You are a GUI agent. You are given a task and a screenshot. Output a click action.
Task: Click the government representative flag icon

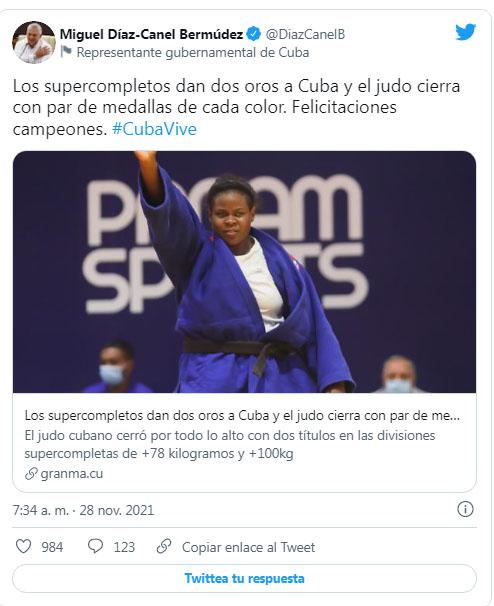[x=66, y=51]
